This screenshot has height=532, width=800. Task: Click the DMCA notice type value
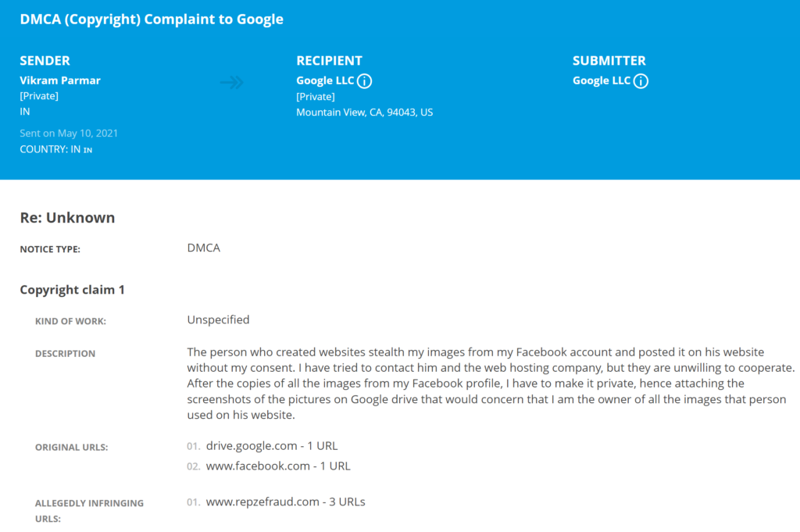click(x=204, y=248)
